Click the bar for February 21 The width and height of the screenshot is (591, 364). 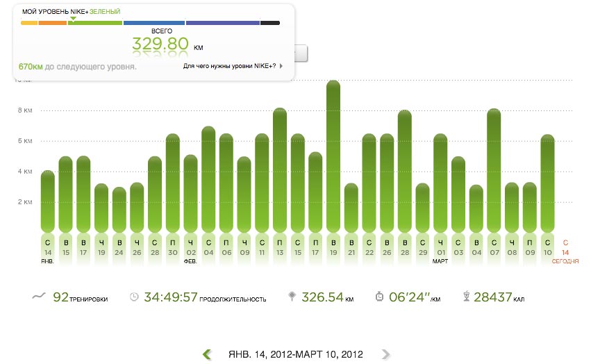point(351,208)
